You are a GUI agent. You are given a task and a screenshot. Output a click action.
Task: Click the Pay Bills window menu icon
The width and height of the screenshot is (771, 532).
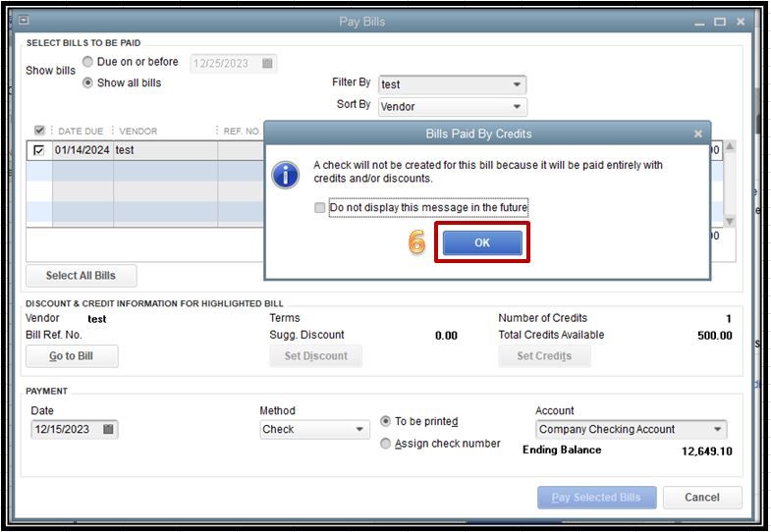[x=24, y=21]
